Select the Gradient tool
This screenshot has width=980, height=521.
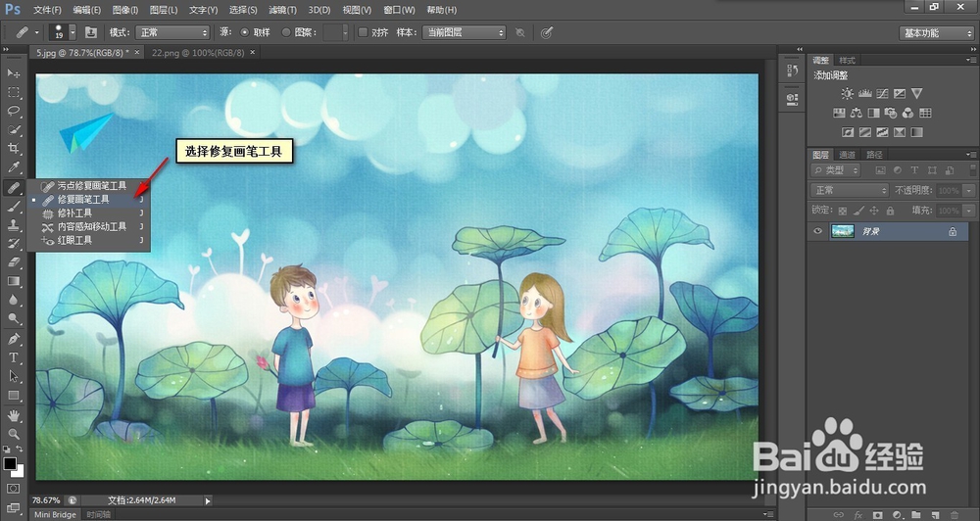13,282
